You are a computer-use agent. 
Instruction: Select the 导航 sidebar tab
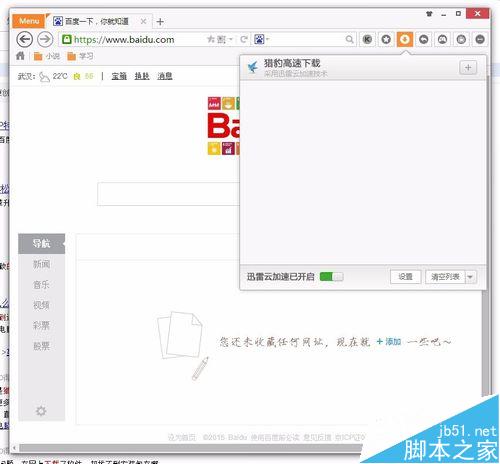pyautogui.click(x=41, y=244)
